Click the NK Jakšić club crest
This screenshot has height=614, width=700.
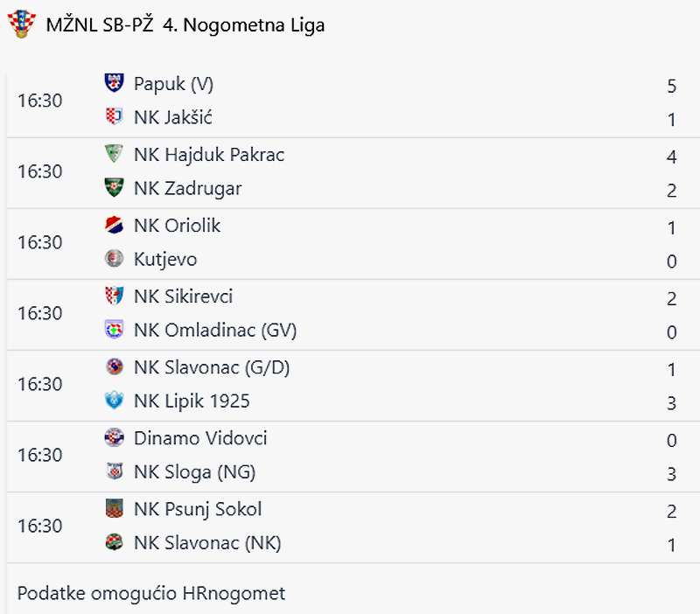[114, 117]
